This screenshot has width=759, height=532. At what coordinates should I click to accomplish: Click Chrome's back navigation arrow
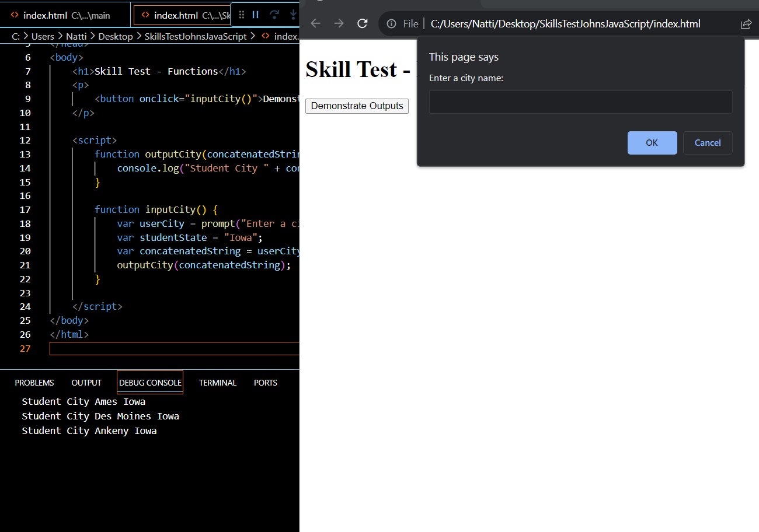tap(315, 23)
